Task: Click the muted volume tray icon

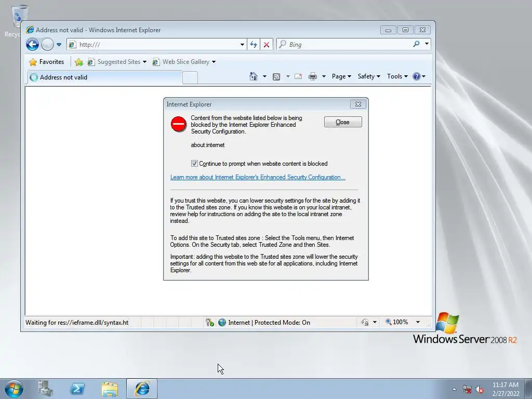Action: click(x=480, y=390)
